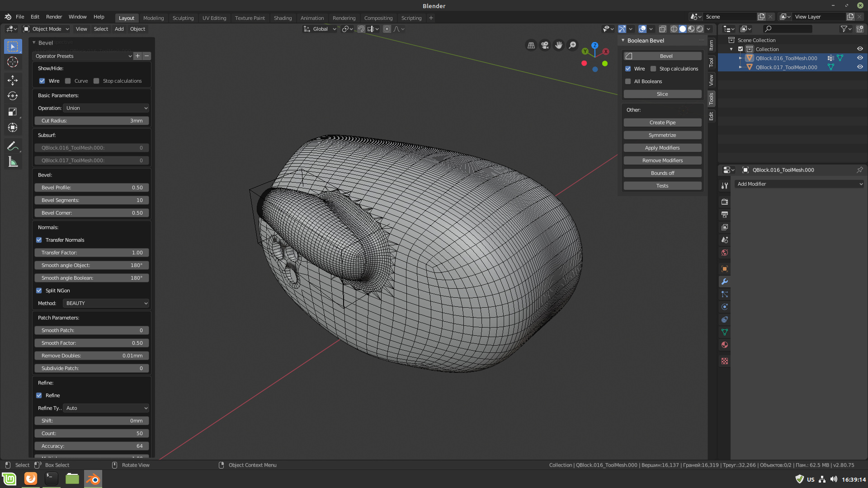Open the Physics properties tab
This screenshot has width=868, height=488.
pyautogui.click(x=725, y=307)
